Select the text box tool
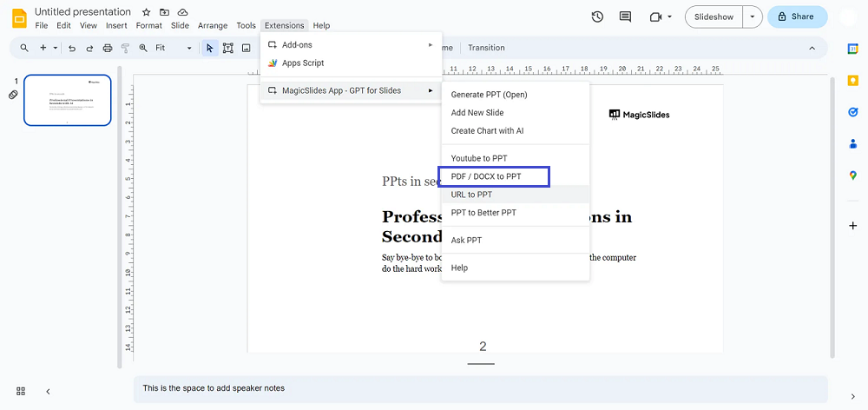This screenshot has width=868, height=410. [227, 48]
